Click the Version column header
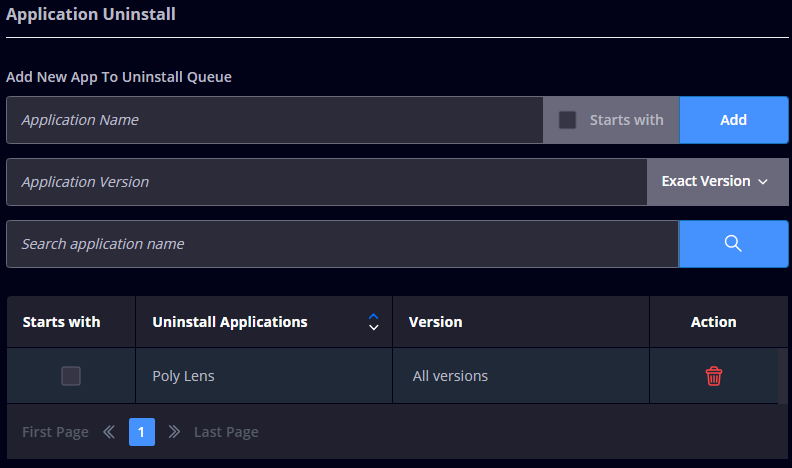 click(x=521, y=322)
